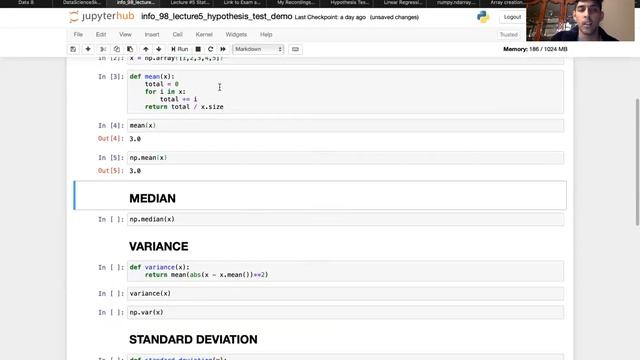
Task: Click the np.median(x) code cell
Action: coord(345,219)
